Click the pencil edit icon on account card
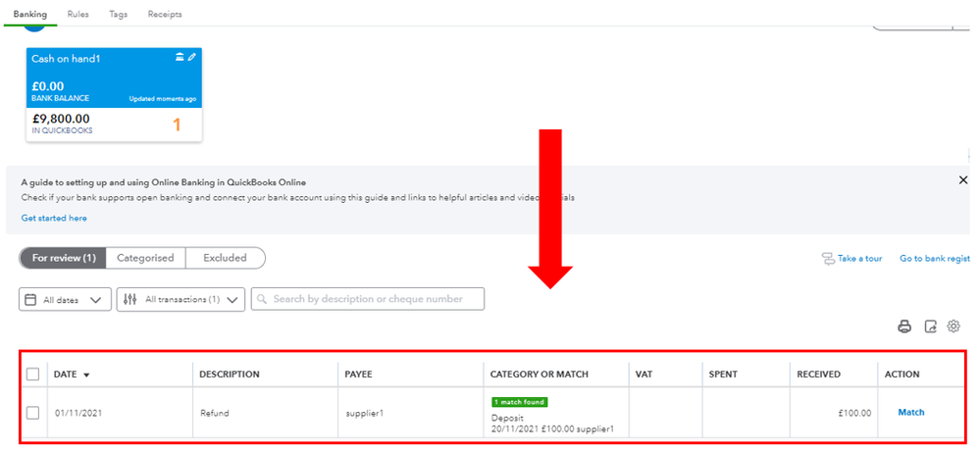Screen dimensions: 980x452 tap(192, 58)
